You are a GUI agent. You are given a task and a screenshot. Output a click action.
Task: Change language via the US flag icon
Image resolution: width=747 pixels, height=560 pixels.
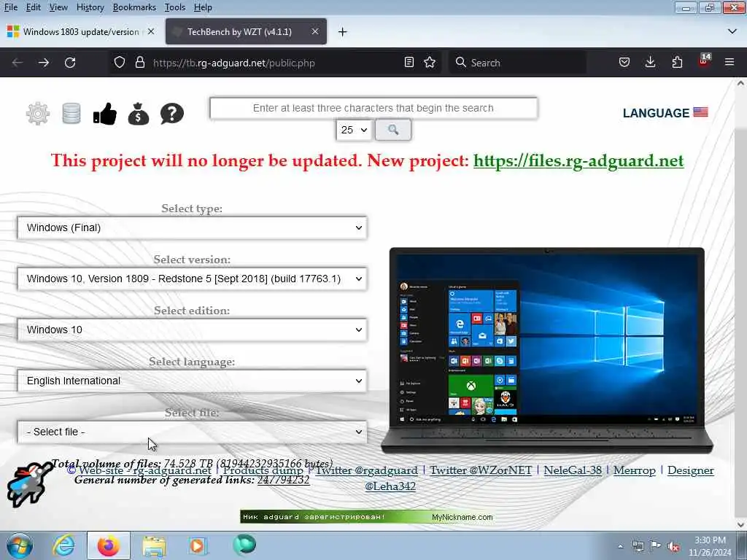point(700,112)
